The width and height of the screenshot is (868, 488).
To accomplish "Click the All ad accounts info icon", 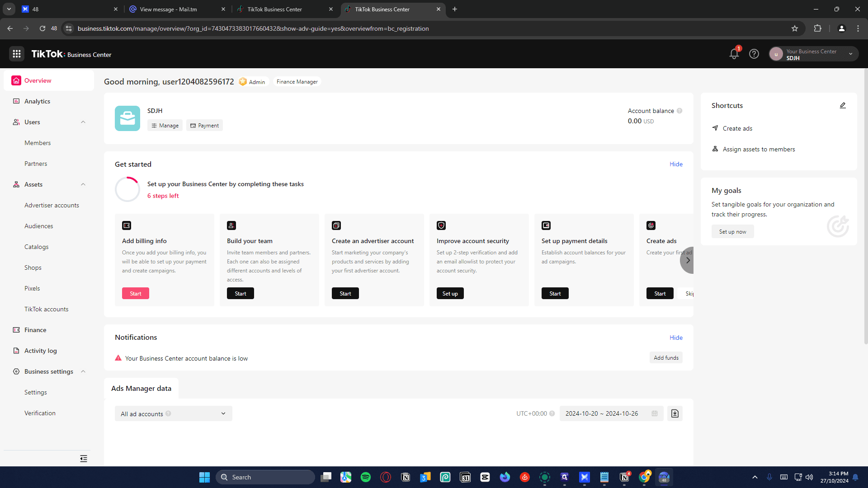I will (x=168, y=413).
